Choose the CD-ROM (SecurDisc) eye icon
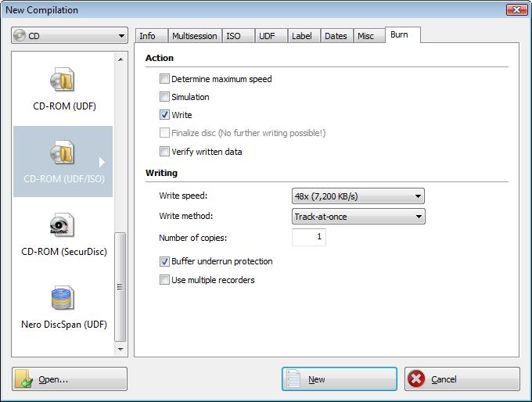 62,225
